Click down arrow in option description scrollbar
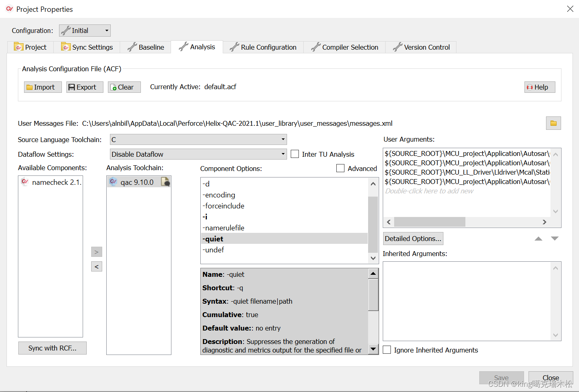This screenshot has height=392, width=579. click(373, 349)
